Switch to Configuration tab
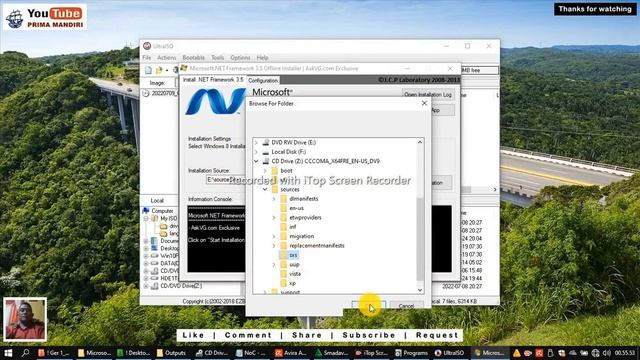 (x=263, y=80)
